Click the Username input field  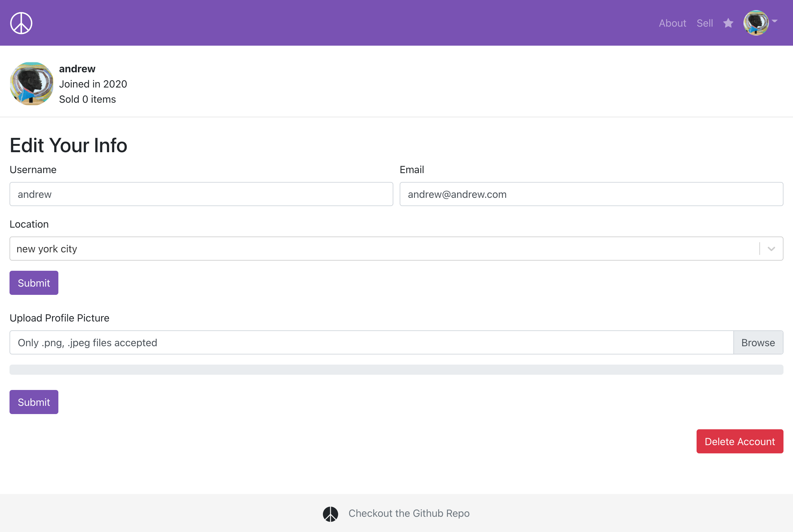click(x=201, y=194)
